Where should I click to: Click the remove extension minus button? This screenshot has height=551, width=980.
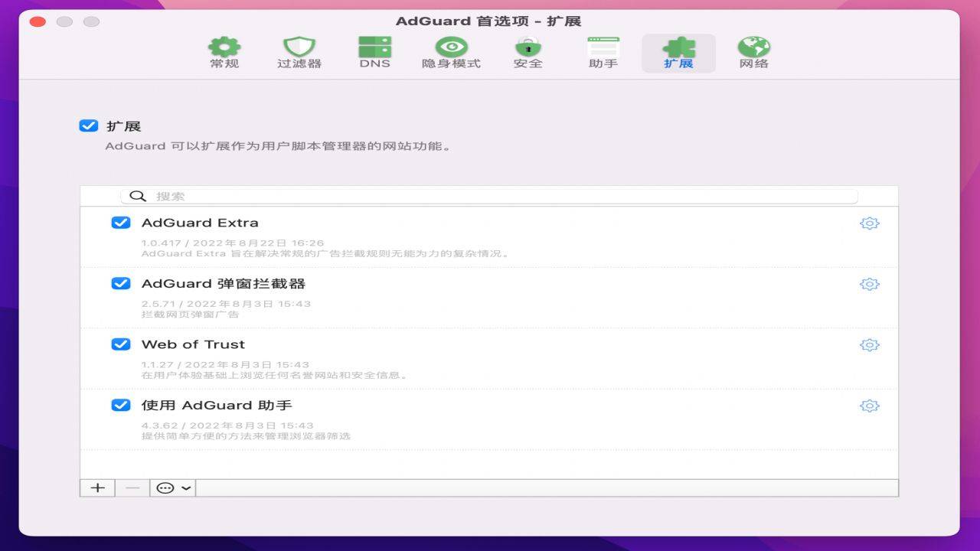(x=131, y=487)
